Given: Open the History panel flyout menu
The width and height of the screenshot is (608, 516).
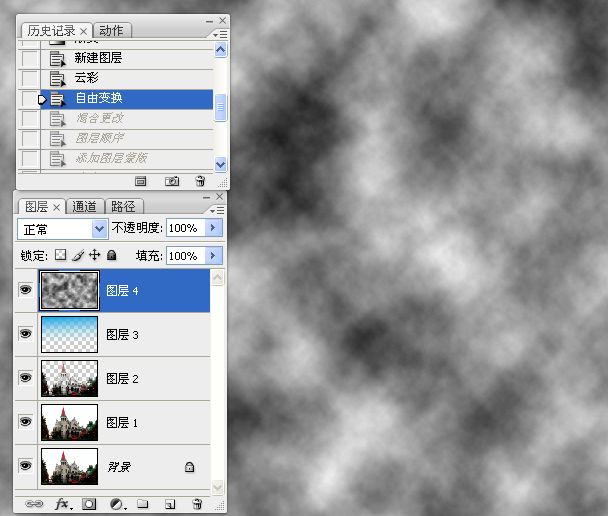Looking at the screenshot, I should pyautogui.click(x=220, y=35).
